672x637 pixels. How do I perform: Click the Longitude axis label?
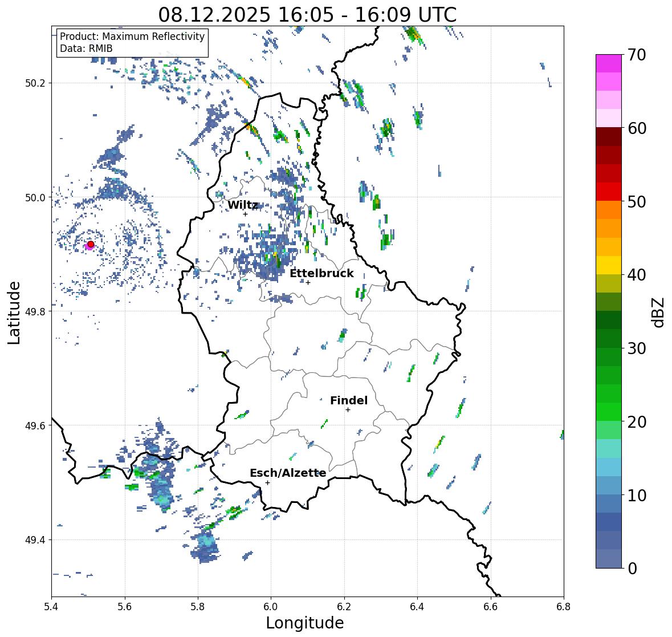click(305, 623)
